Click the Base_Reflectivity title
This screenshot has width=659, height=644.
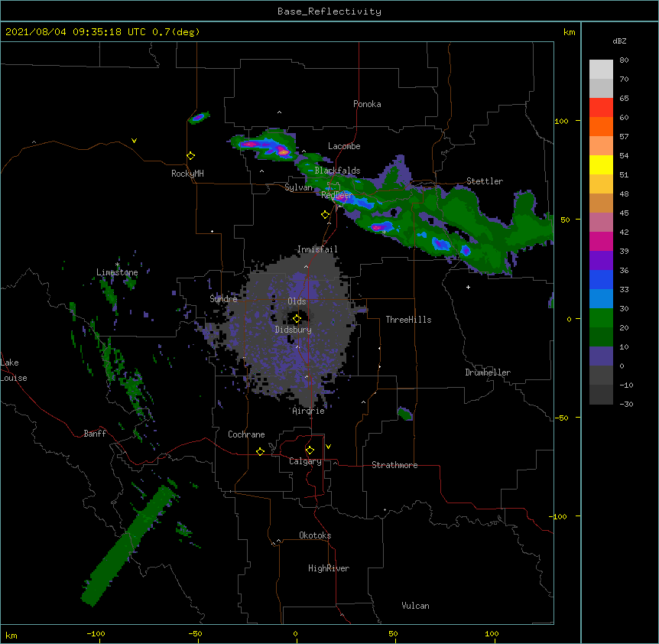tap(329, 11)
